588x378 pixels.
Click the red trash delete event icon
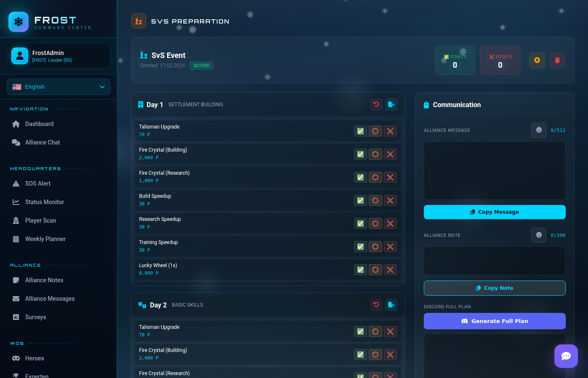point(557,60)
